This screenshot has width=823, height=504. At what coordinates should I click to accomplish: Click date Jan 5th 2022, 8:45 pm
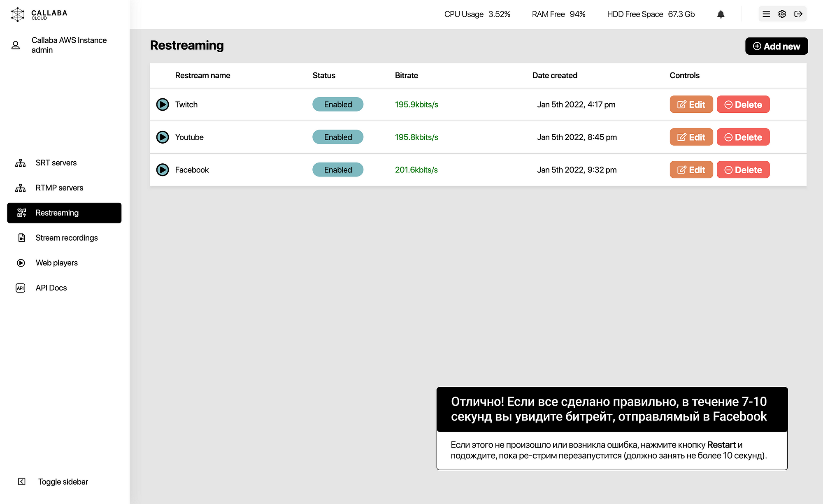pos(577,137)
